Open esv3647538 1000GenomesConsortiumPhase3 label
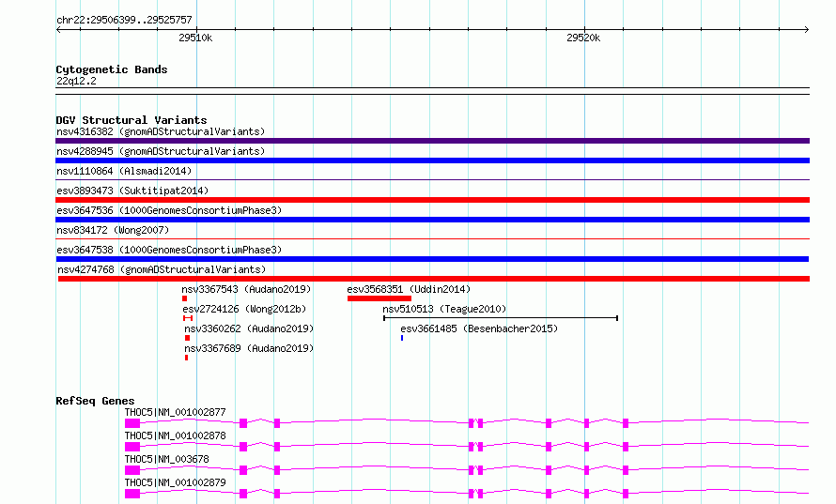 point(169,250)
